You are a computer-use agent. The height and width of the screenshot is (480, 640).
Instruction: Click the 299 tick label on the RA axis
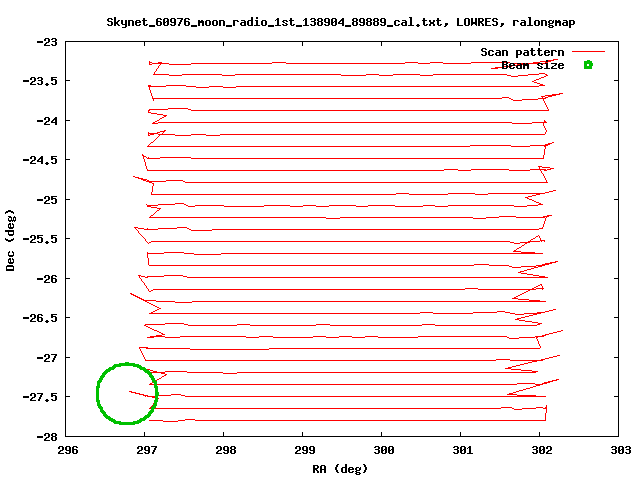304,450
